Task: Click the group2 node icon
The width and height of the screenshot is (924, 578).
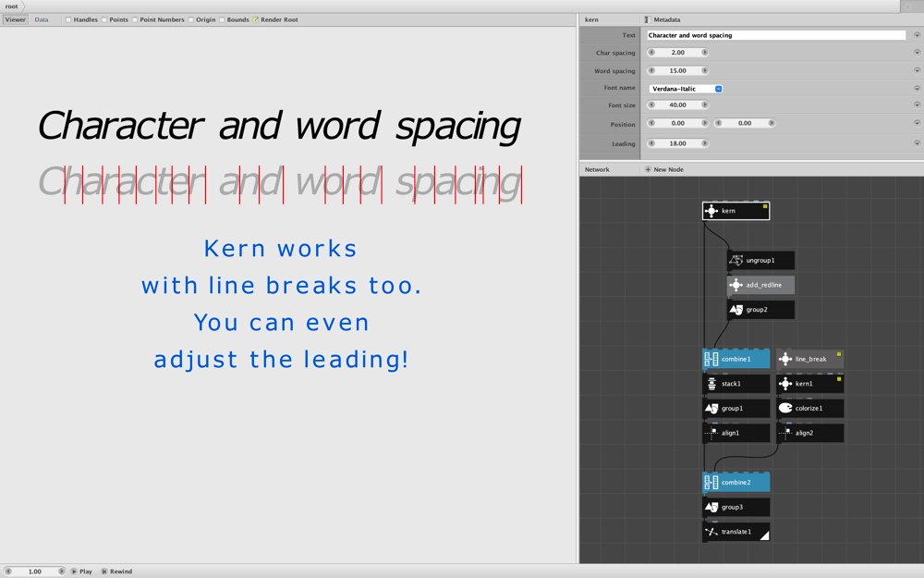Action: (x=736, y=310)
